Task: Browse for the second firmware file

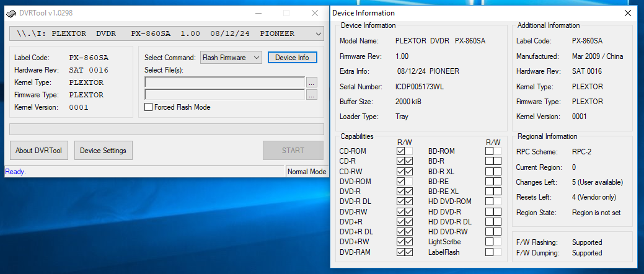Action: point(311,95)
